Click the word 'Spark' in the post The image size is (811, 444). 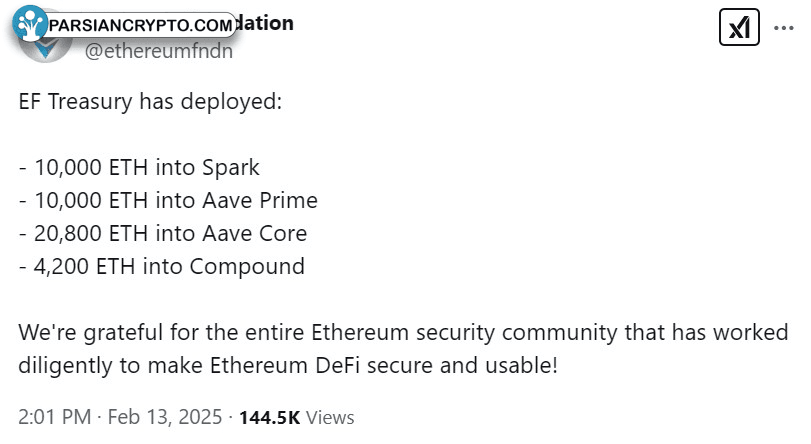231,168
